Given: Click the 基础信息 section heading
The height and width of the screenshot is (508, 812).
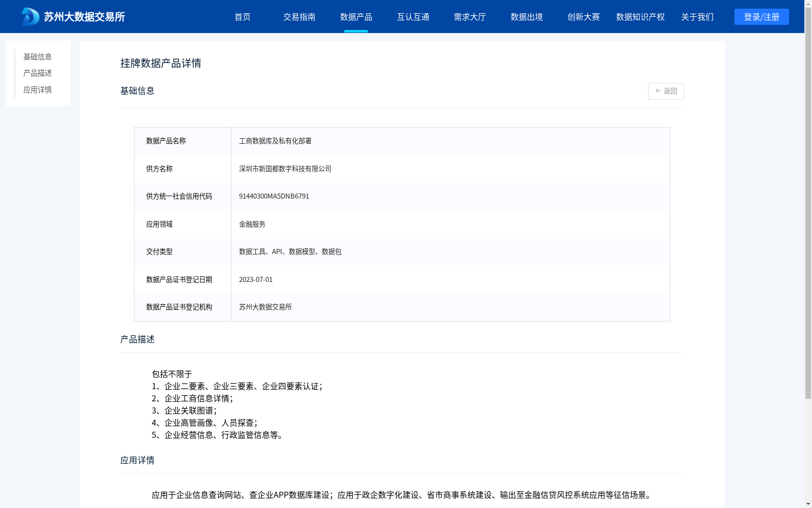Looking at the screenshot, I should tap(138, 90).
